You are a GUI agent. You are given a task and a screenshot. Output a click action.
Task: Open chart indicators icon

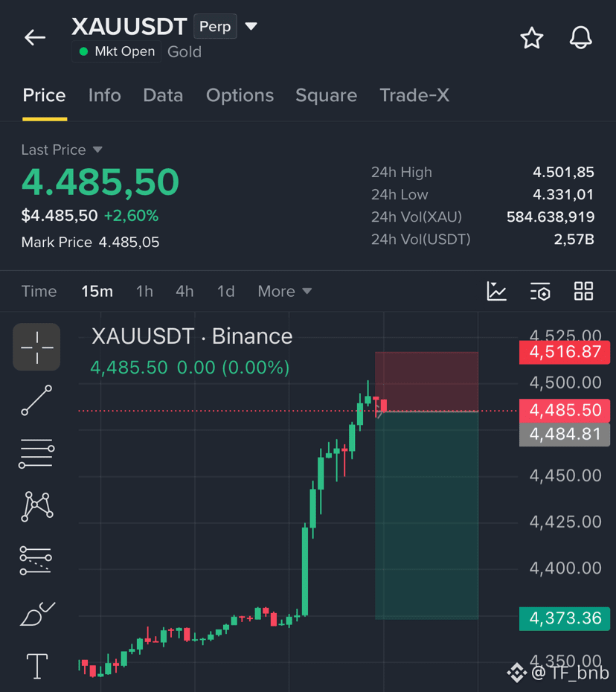coord(496,291)
